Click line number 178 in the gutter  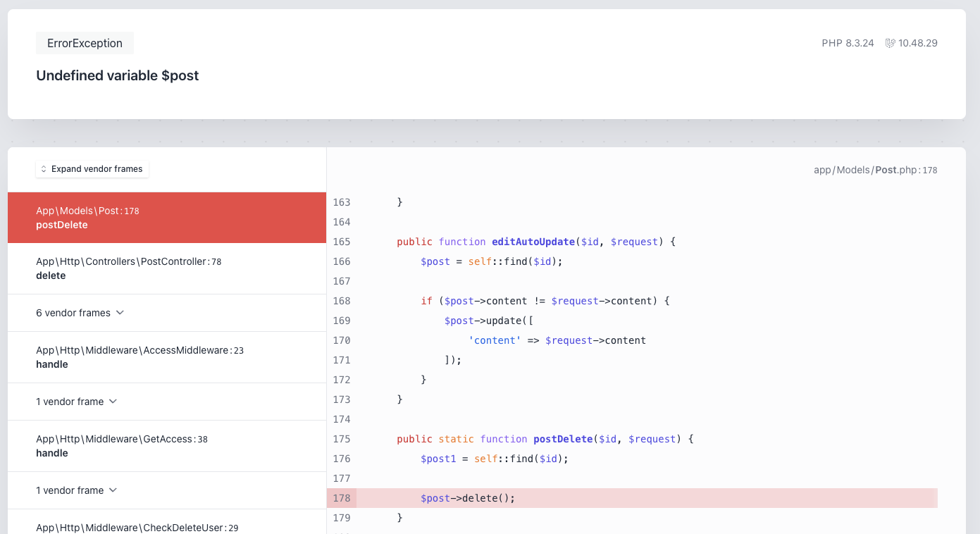click(x=342, y=498)
